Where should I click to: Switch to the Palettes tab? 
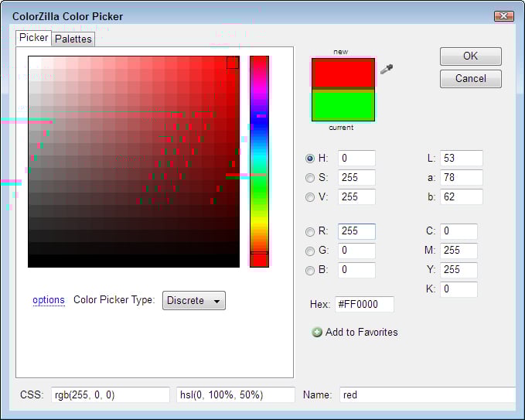coord(73,39)
